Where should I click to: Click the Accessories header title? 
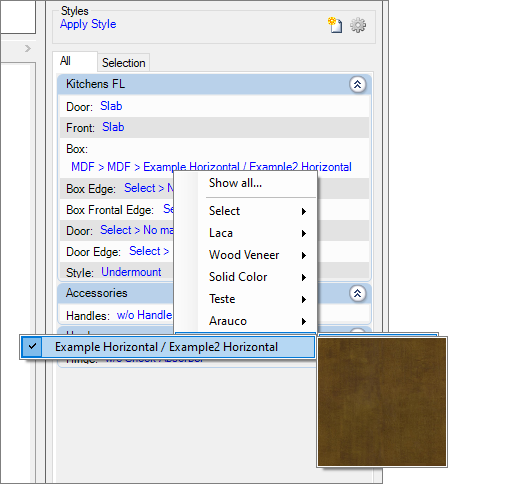click(97, 293)
